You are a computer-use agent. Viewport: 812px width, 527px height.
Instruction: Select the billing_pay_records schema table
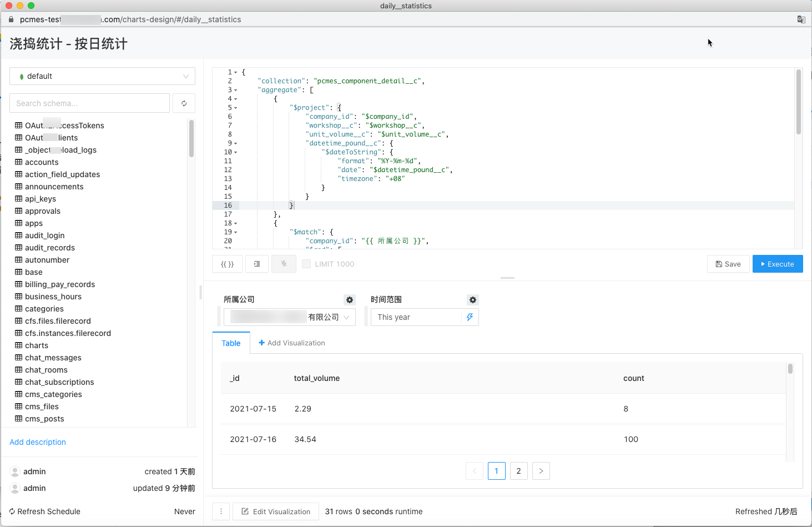pos(60,284)
